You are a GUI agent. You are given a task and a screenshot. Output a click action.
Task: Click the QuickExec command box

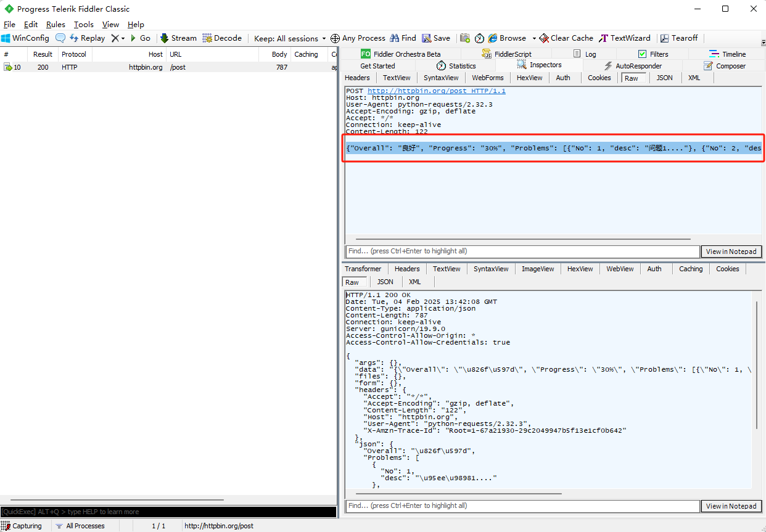coord(168,512)
